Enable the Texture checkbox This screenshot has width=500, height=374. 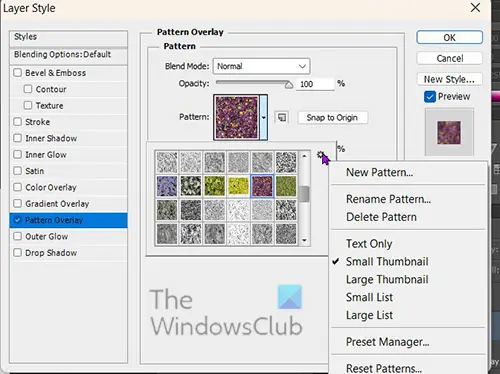28,105
